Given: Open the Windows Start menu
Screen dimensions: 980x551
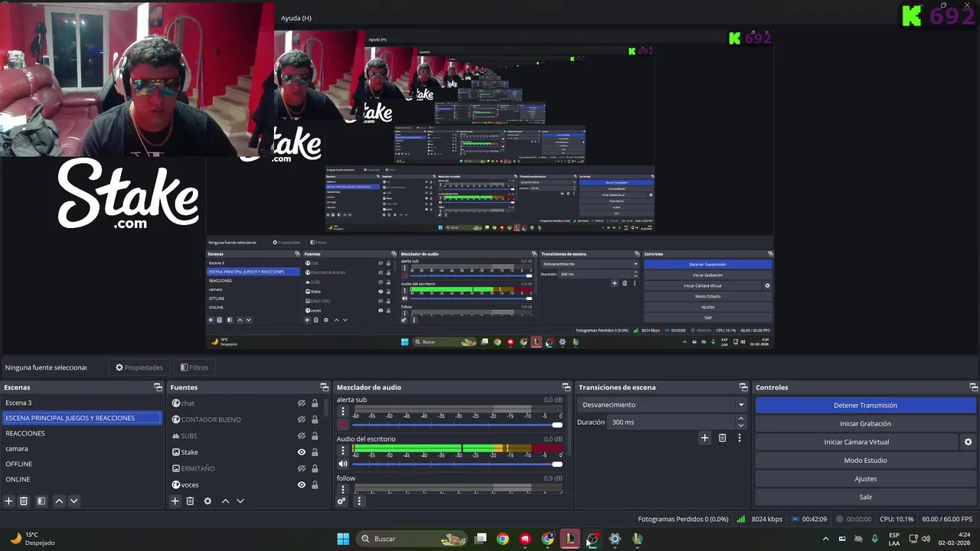Looking at the screenshot, I should (x=343, y=539).
